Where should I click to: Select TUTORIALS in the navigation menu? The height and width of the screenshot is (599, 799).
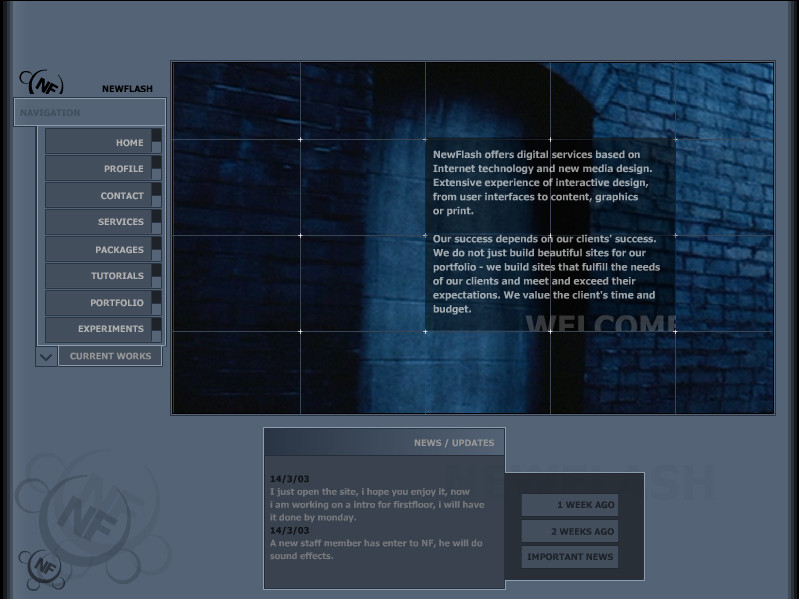pyautogui.click(x=98, y=276)
